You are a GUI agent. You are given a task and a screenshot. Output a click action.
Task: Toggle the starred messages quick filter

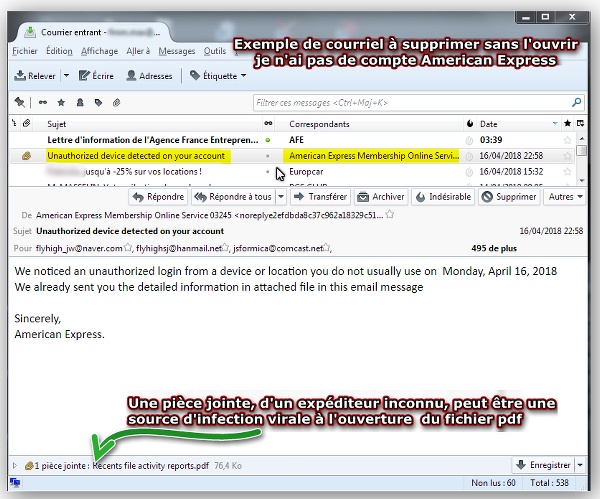[61, 102]
